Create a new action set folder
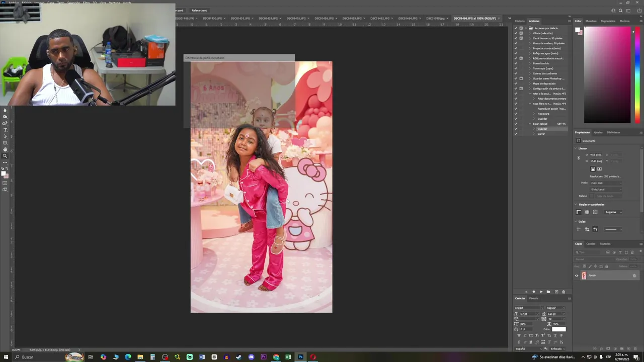 548,292
